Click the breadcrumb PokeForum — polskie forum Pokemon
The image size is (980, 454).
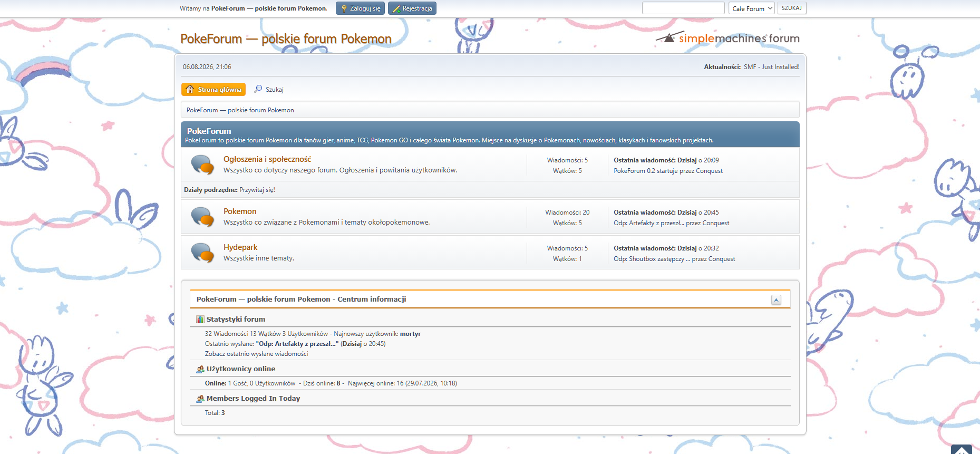240,110
